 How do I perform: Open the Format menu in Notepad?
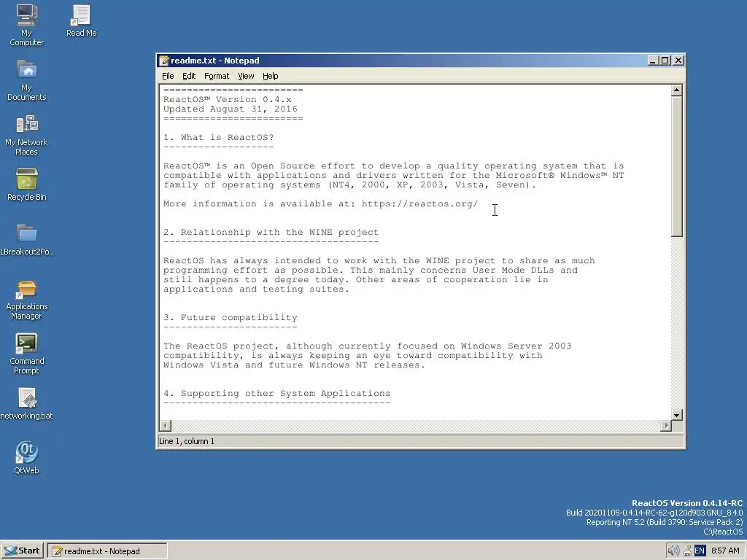point(216,76)
